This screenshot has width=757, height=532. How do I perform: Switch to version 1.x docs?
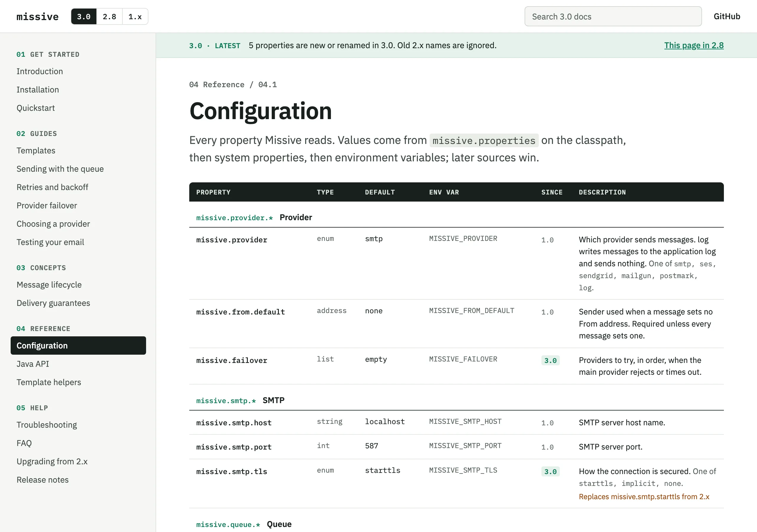tap(135, 17)
